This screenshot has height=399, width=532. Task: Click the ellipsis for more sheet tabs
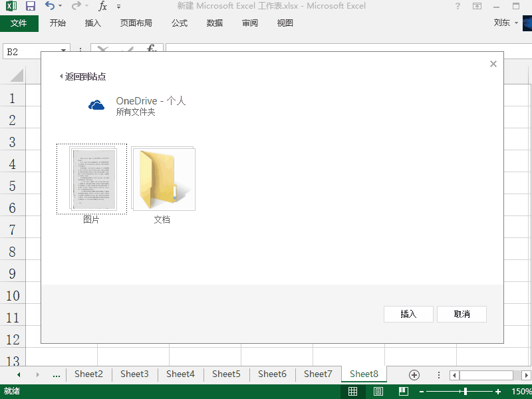[57, 374]
